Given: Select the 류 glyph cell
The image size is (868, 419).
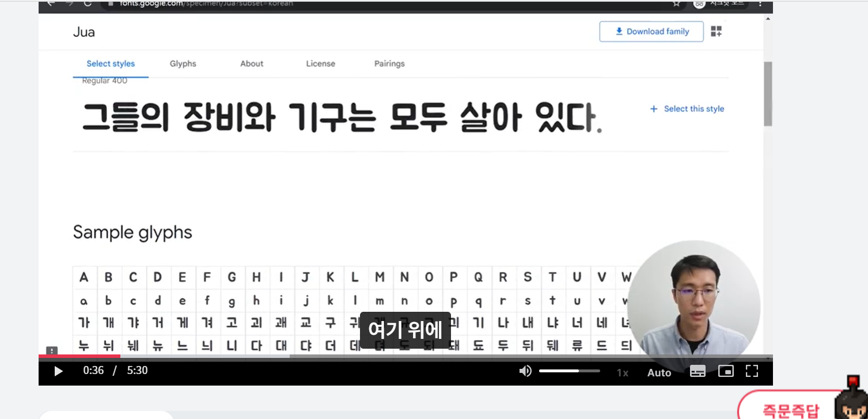Looking at the screenshot, I should point(578,345).
